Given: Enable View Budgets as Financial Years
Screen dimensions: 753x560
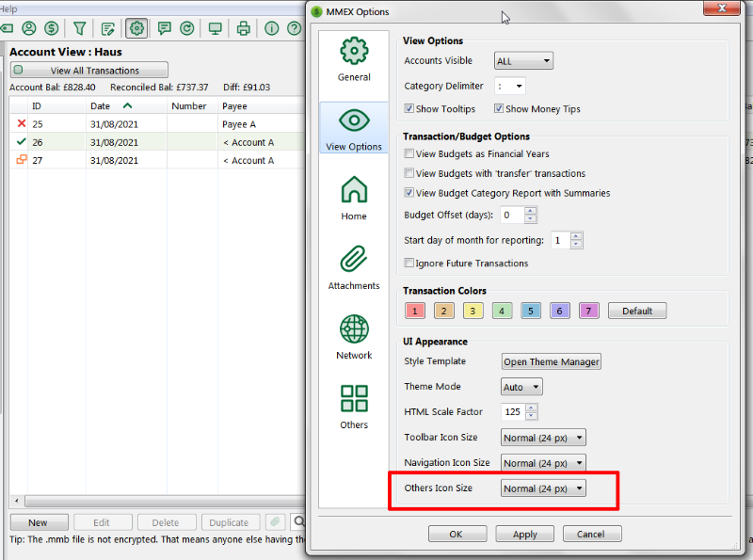Looking at the screenshot, I should (409, 153).
